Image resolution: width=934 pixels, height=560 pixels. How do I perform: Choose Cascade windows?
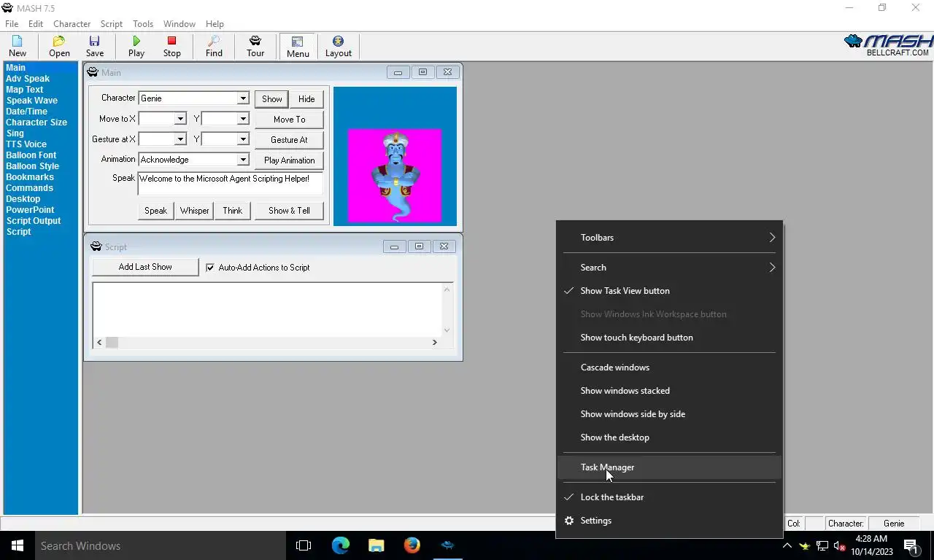point(669,367)
